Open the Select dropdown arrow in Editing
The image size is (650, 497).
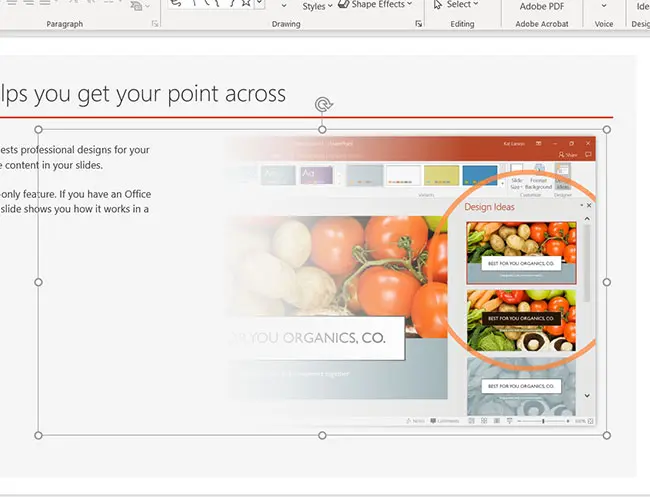477,5
